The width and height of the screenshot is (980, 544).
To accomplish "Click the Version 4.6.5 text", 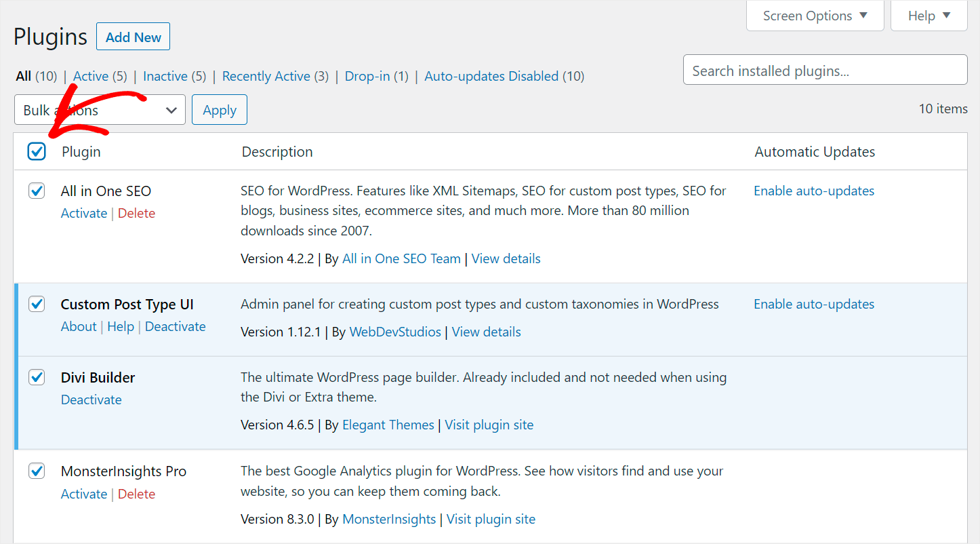I will tap(277, 425).
